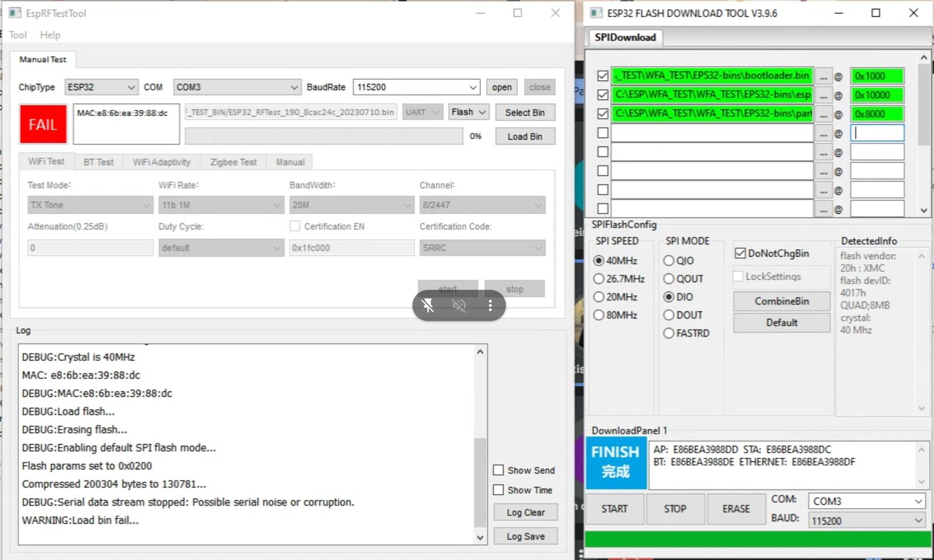
Task: Click the open port button
Action: [x=501, y=87]
